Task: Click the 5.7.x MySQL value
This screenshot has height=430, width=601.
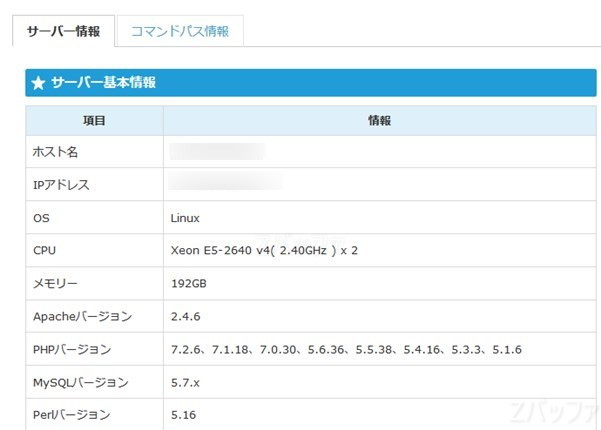Action: [185, 382]
